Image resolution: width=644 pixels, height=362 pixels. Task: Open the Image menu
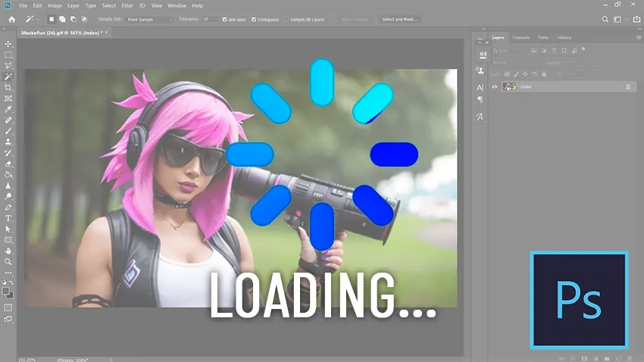click(55, 6)
